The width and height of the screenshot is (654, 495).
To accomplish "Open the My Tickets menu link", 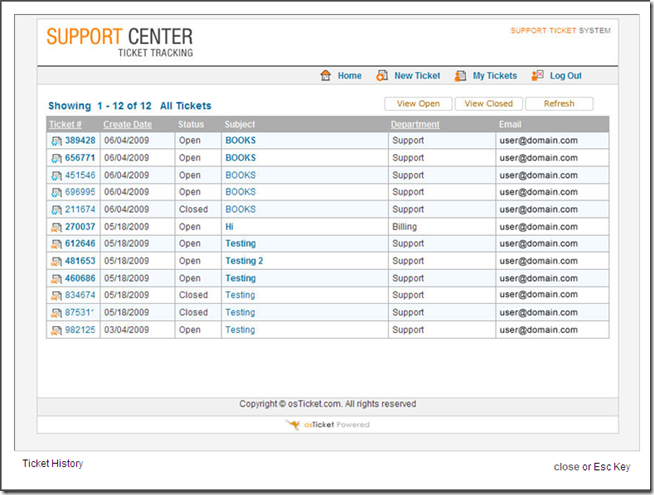I will point(495,76).
